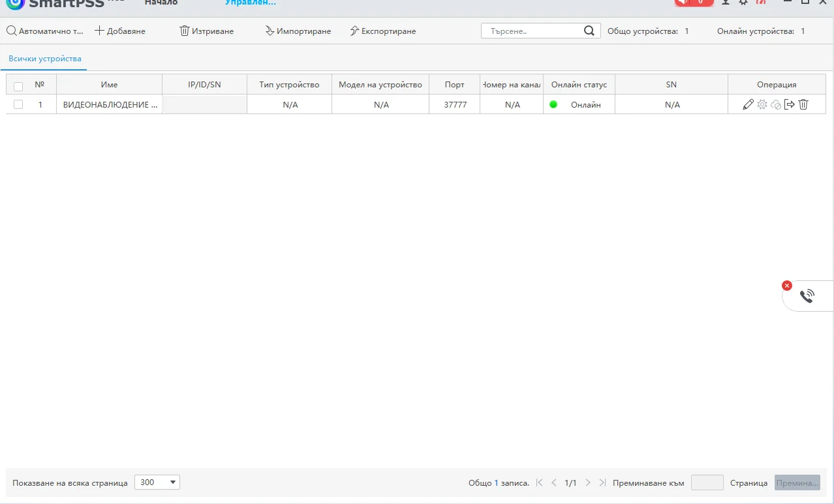Jump to the first page of records
Image resolution: width=834 pixels, height=504 pixels.
click(x=540, y=482)
